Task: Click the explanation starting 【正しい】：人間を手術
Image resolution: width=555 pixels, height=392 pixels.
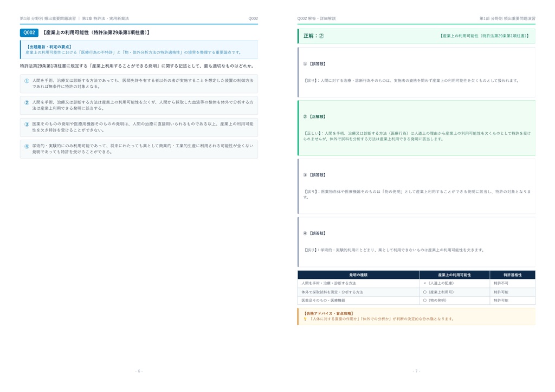Action: 417,136
